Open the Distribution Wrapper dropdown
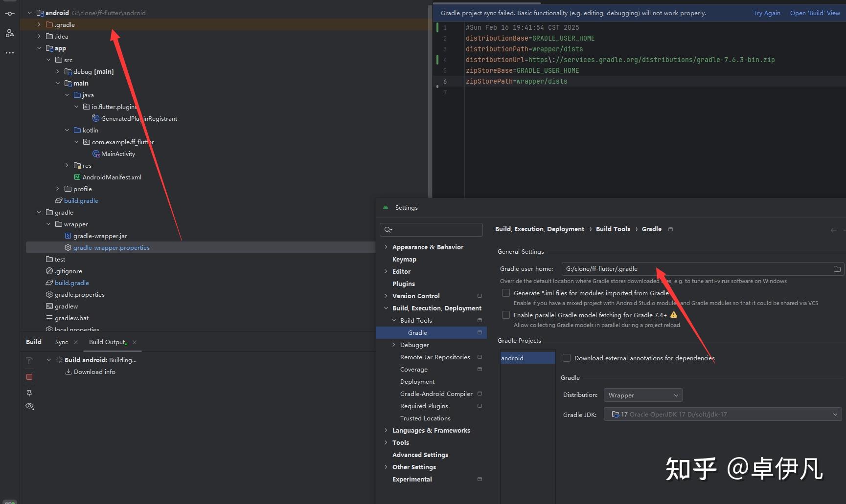 coord(643,395)
